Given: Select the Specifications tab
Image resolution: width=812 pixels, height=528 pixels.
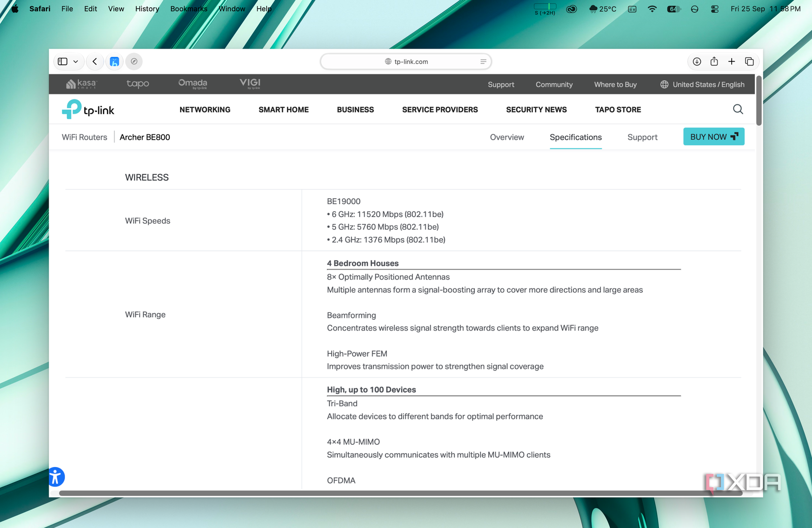Looking at the screenshot, I should [x=576, y=137].
